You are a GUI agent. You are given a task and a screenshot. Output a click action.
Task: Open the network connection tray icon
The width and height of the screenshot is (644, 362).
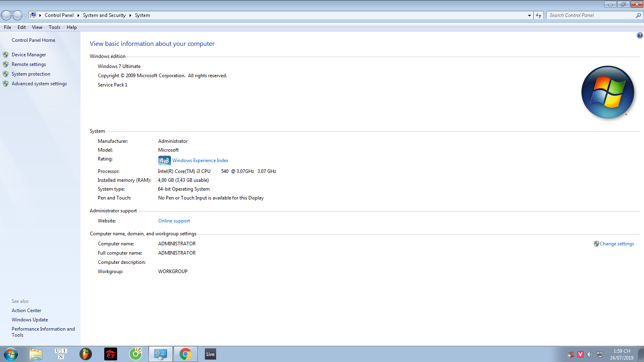[600, 354]
